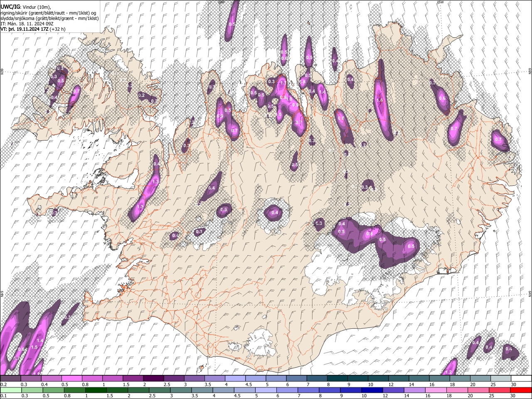Click the bright pink 0.5–0.8 snow legend swatch

point(71,379)
